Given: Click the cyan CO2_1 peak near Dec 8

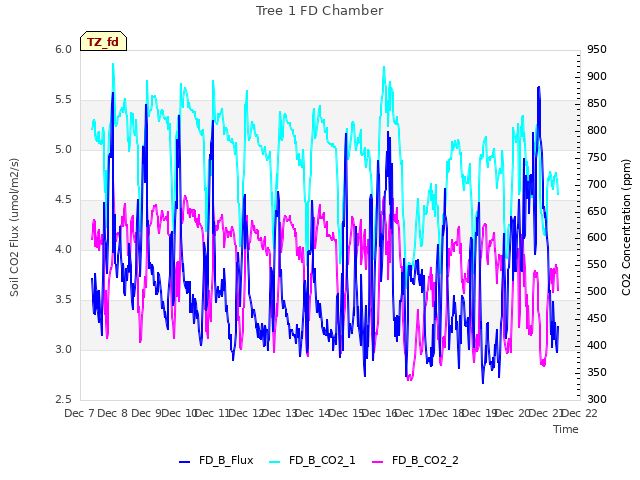Looking at the screenshot, I should click(x=113, y=64).
